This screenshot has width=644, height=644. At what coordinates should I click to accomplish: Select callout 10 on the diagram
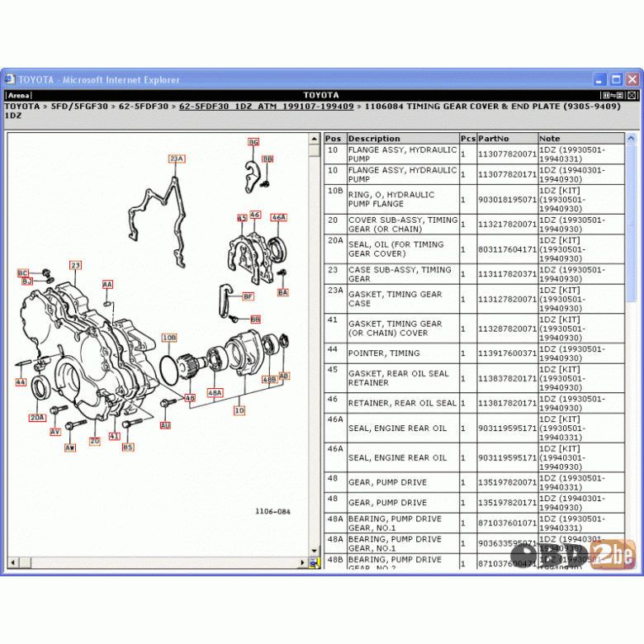tap(239, 410)
